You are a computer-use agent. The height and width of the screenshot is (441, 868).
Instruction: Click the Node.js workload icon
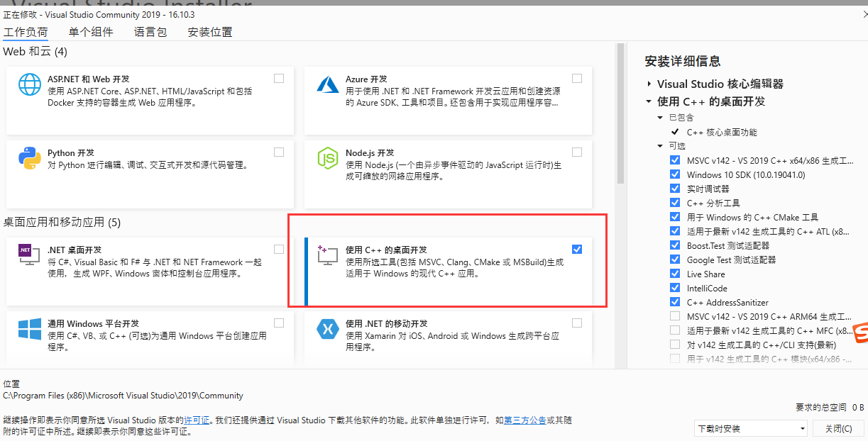click(327, 158)
